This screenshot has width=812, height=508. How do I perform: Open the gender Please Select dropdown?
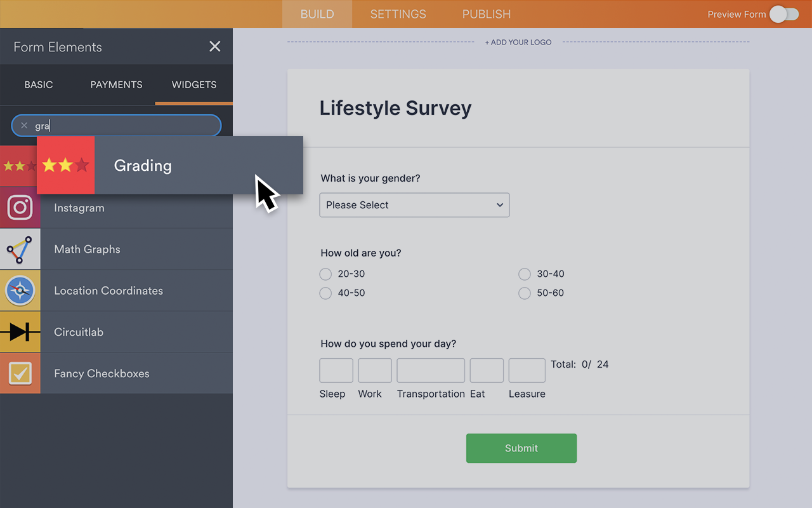click(x=414, y=204)
